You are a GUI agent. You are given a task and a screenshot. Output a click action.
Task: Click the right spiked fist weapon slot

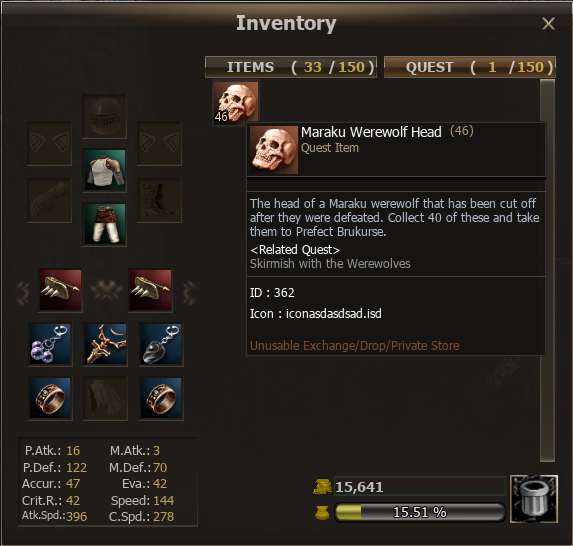tap(151, 290)
